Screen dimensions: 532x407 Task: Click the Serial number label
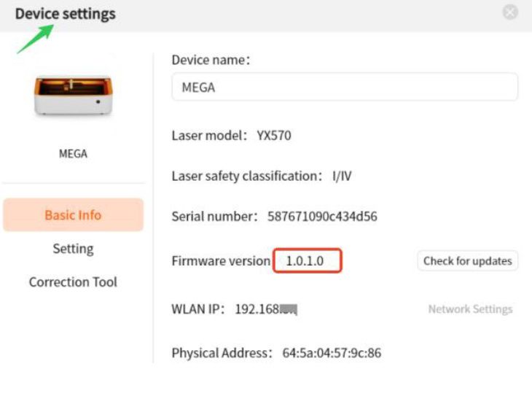(215, 216)
